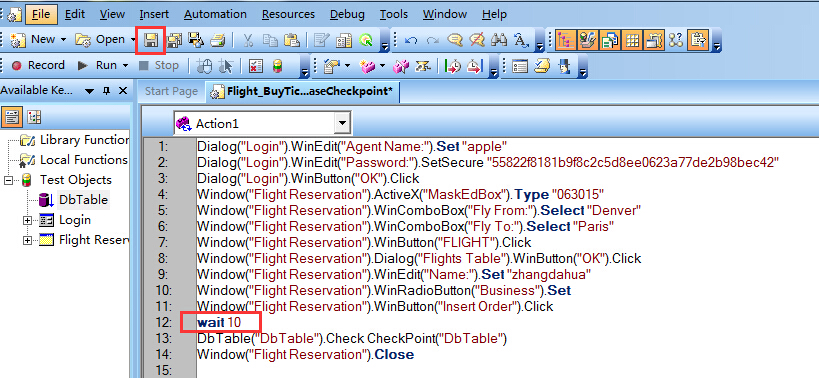Viewport: 819px width, 378px height.
Task: Select the Local Functions tree item
Action: [84, 160]
